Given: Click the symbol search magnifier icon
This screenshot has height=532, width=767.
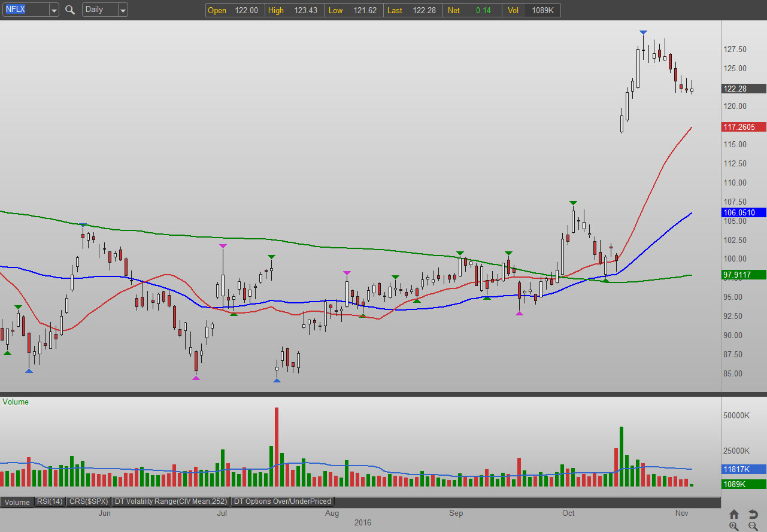Looking at the screenshot, I should 70,10.
